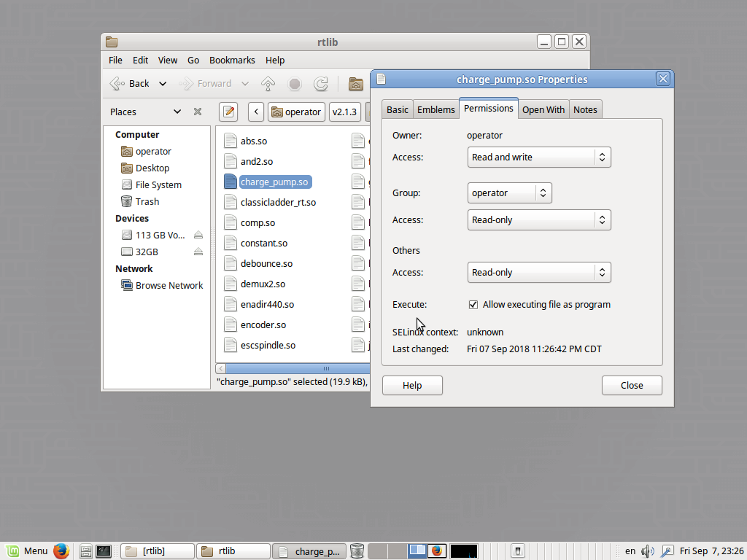Switch to [rtlib] taskbar window
The image size is (747, 560).
pyautogui.click(x=158, y=551)
